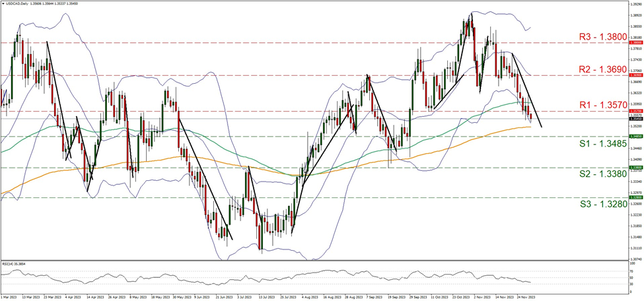Click the 13 Jul 2023 date label
The image size is (644, 301).
[267, 296]
